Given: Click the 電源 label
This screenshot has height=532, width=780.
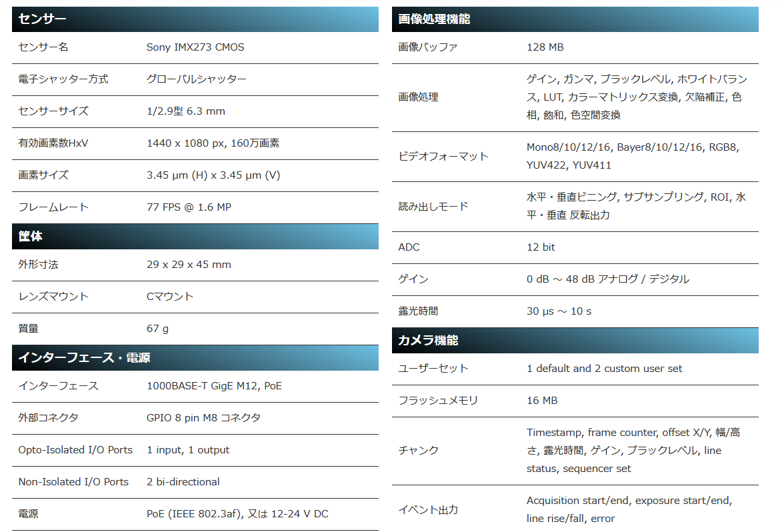Looking at the screenshot, I should 29,514.
